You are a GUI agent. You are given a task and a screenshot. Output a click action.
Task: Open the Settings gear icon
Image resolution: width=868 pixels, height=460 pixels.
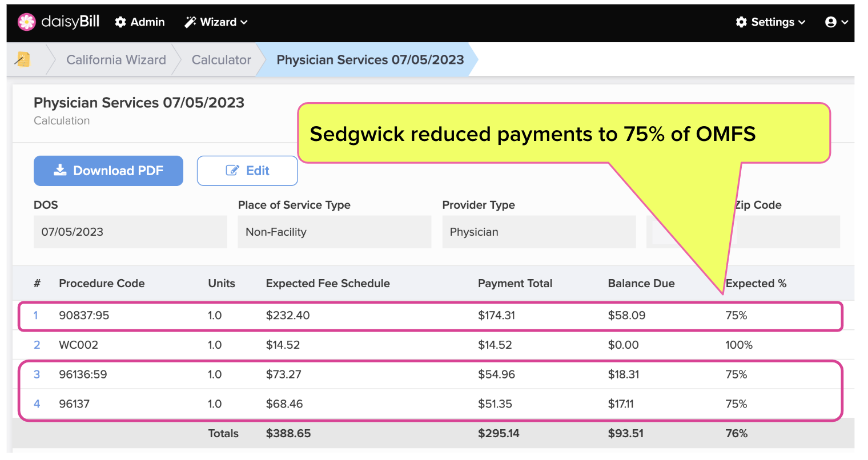(741, 22)
